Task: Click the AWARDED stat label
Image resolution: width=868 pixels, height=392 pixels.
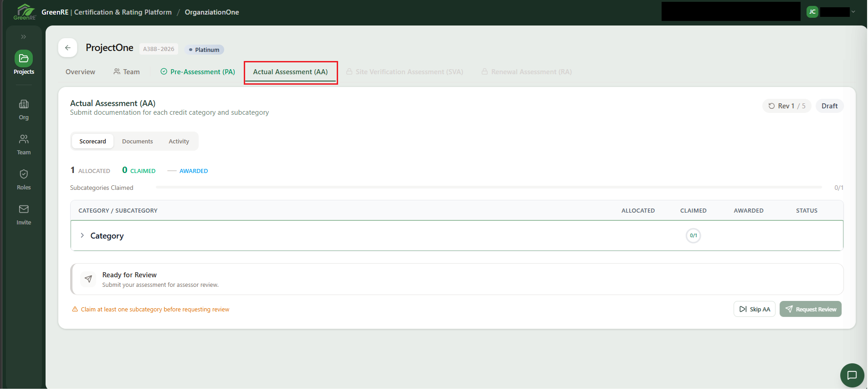Action: click(x=194, y=171)
